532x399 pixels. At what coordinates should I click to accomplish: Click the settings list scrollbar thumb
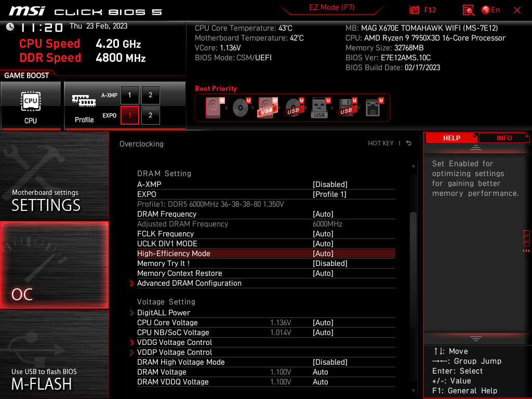click(x=413, y=270)
